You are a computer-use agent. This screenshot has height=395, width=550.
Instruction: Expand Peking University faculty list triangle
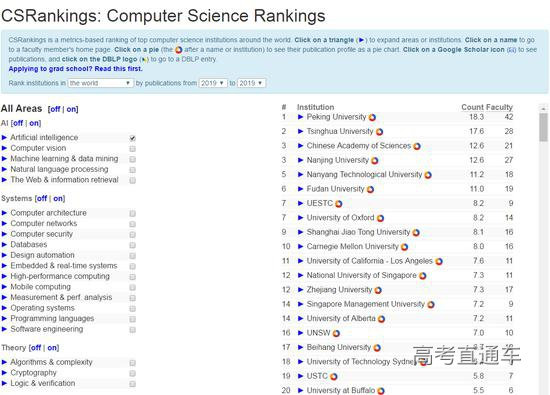(300, 117)
